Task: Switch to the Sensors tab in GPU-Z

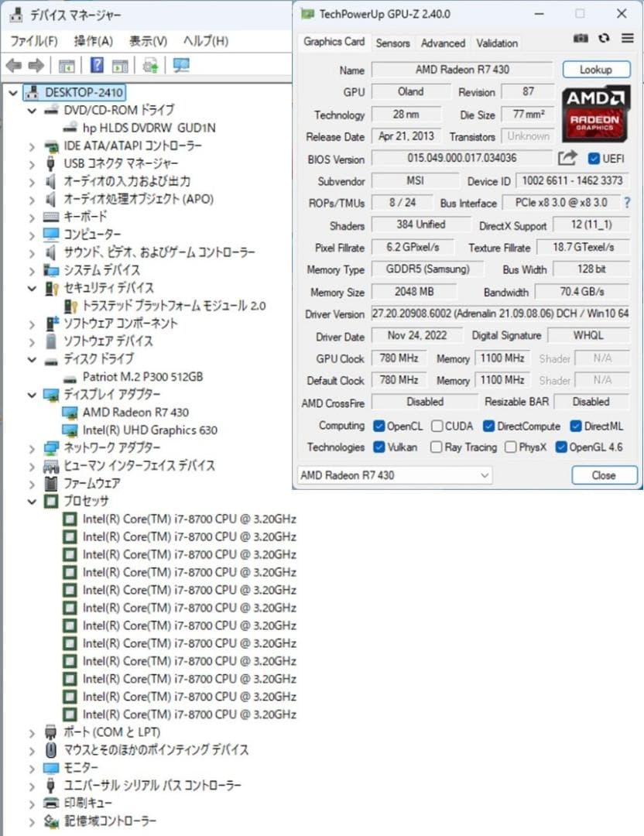Action: tap(392, 43)
